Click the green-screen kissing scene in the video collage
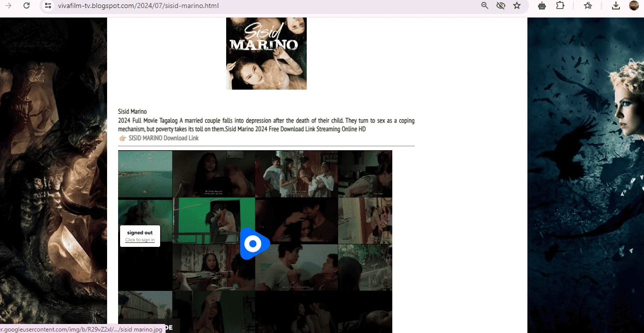 coord(214,220)
